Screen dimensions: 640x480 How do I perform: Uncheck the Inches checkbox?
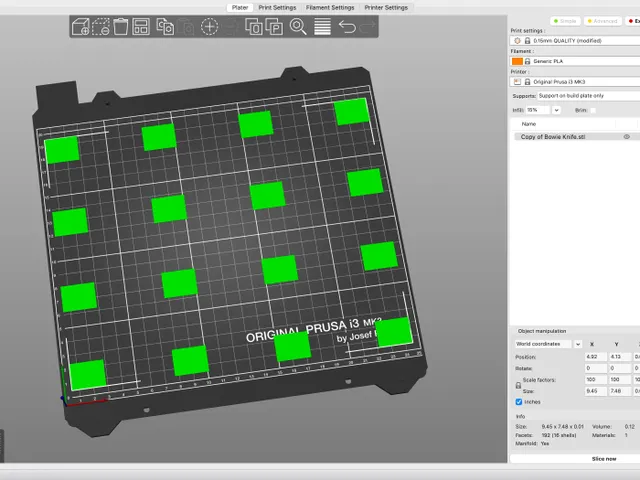[x=519, y=402]
